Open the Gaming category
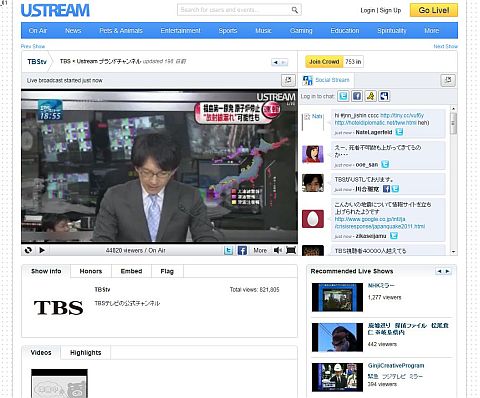480x398 pixels. (x=301, y=31)
